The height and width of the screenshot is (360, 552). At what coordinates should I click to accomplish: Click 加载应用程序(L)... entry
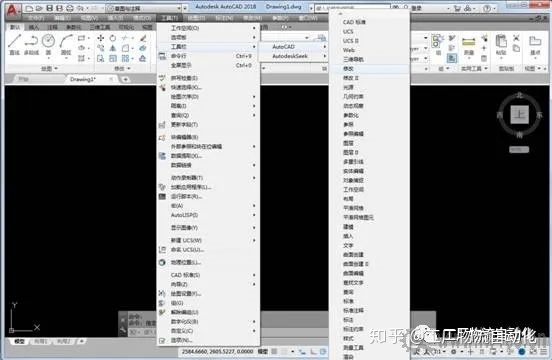click(208, 187)
